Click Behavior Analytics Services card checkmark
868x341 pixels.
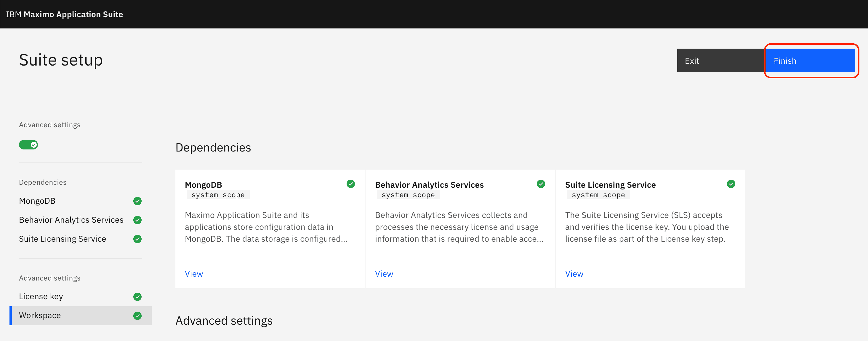coord(541,184)
